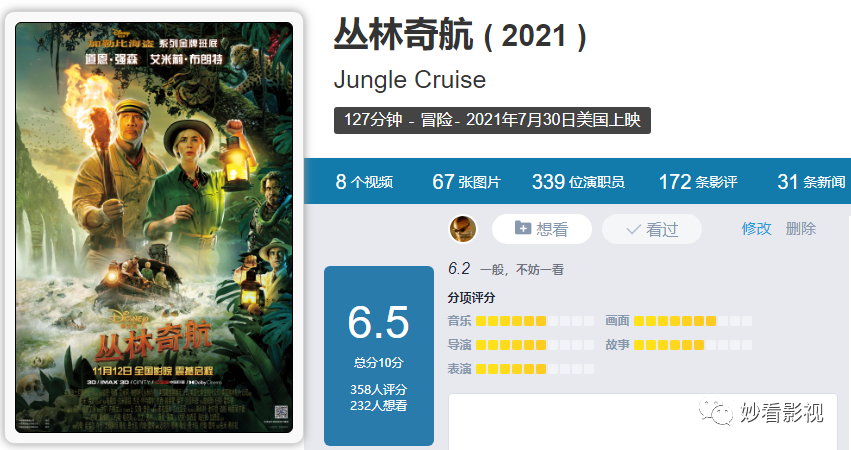Click the checkmark icon in 看过 button
This screenshot has height=450, width=851.
(x=633, y=230)
